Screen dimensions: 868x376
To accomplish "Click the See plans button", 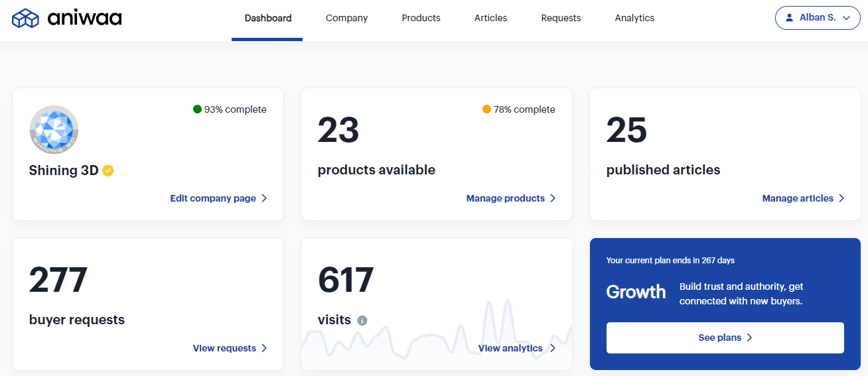I will pos(725,338).
